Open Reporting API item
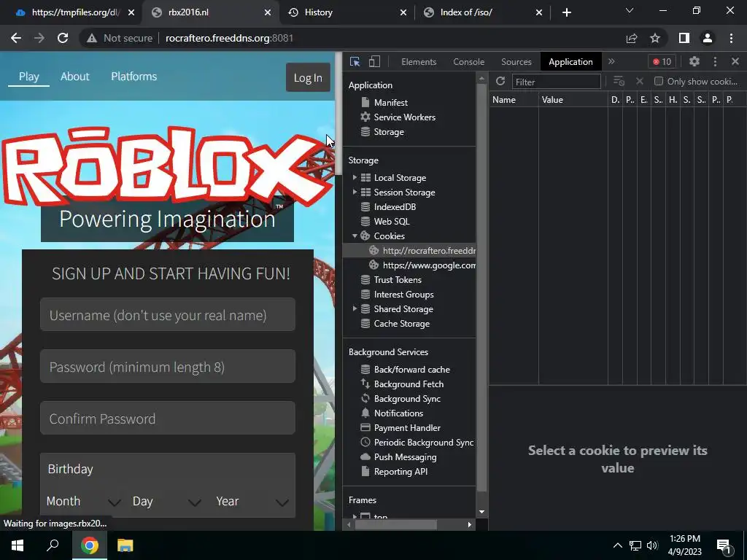Screen dimensions: 747x560 point(400,472)
